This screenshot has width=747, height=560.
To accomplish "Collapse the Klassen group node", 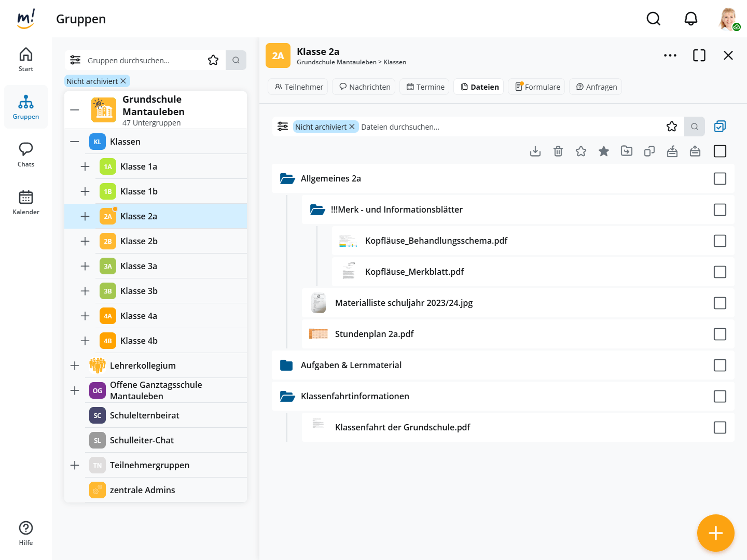I will click(x=75, y=142).
